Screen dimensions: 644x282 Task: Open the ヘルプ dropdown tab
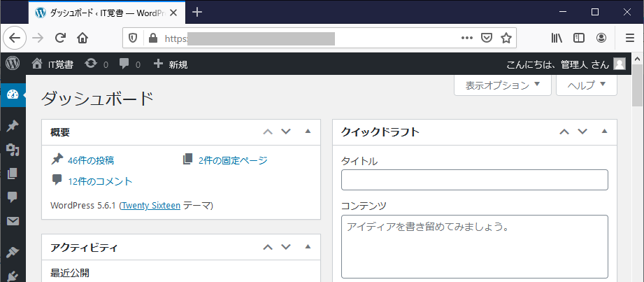point(586,85)
